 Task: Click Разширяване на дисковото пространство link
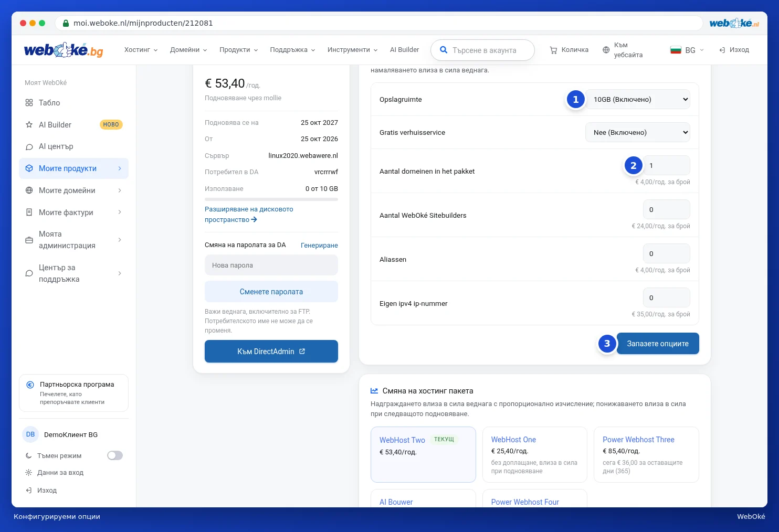point(249,215)
